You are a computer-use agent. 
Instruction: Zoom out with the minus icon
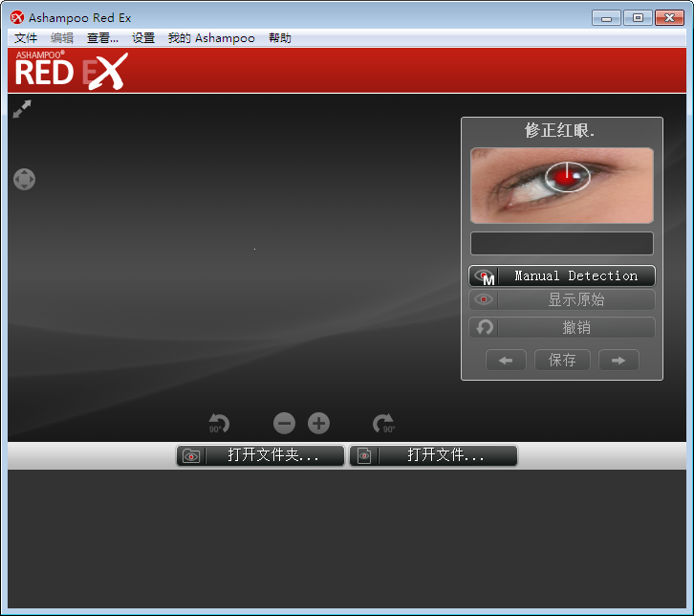pos(284,423)
